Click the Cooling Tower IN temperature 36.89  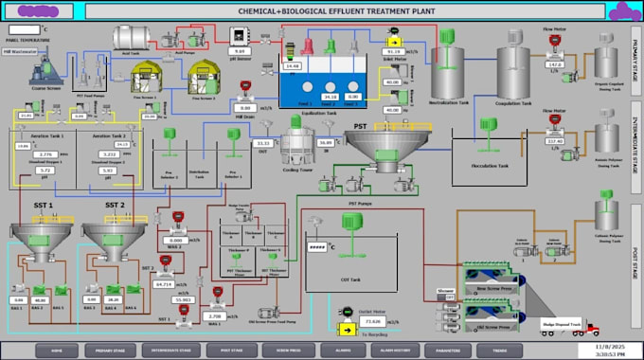tap(325, 143)
